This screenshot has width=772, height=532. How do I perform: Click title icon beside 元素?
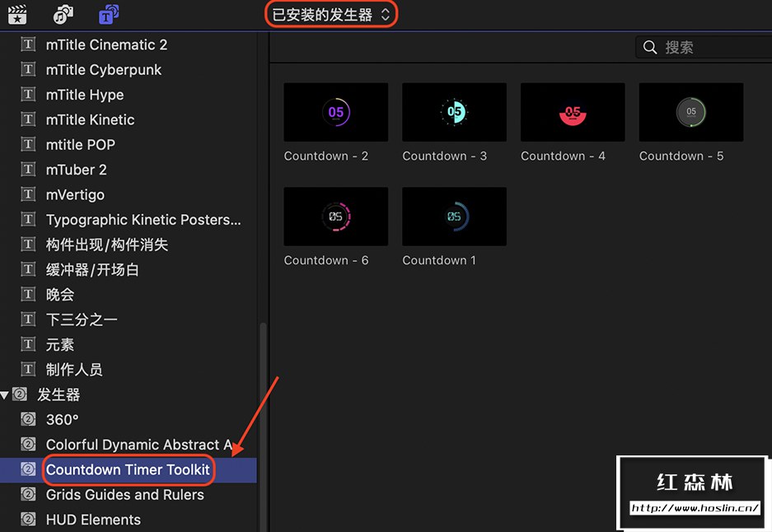pos(28,344)
